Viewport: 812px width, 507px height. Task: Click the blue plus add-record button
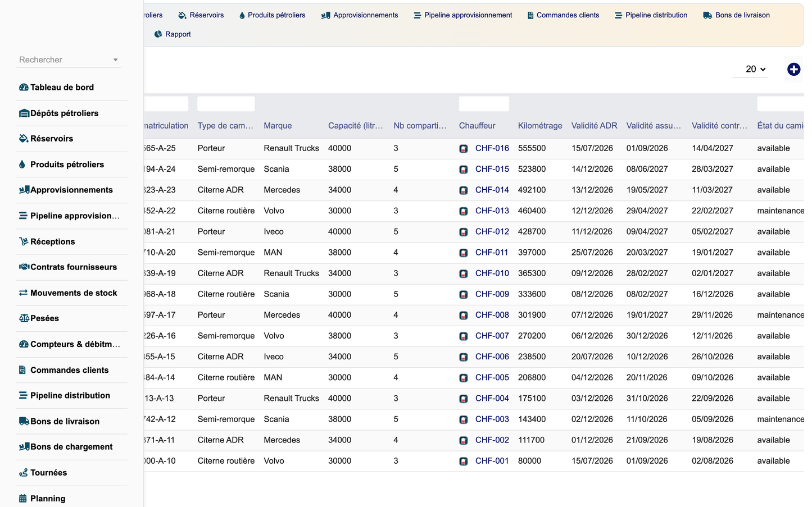(x=793, y=69)
